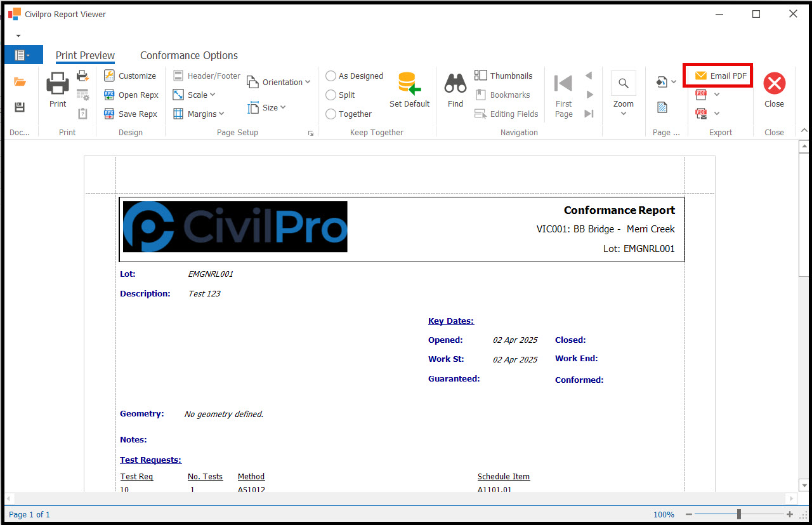
Task: Click the Quick Print icon with lightning bolt
Action: click(x=82, y=76)
